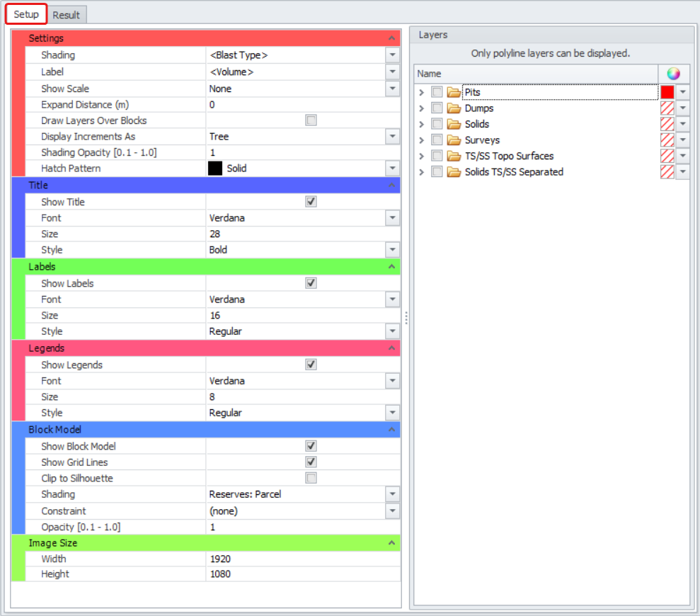Screen dimensions: 700x616
Task: Open the Display Increments As dropdown
Action: coord(392,136)
